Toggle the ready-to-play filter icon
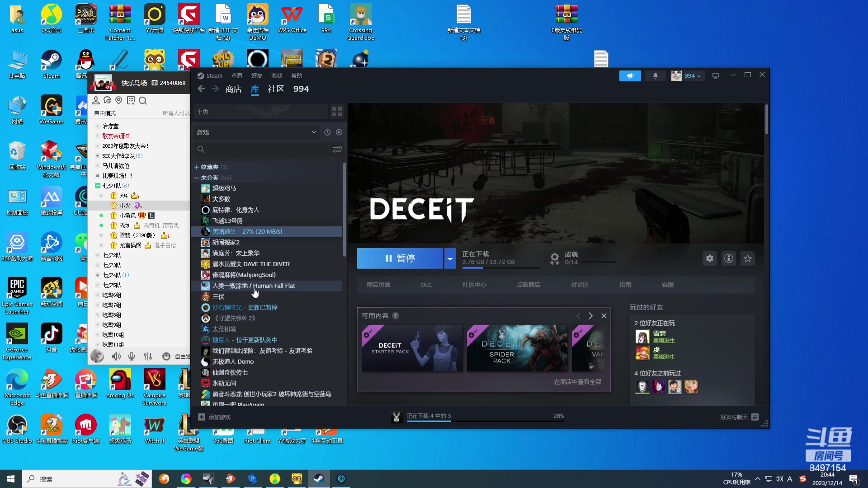 [339, 132]
